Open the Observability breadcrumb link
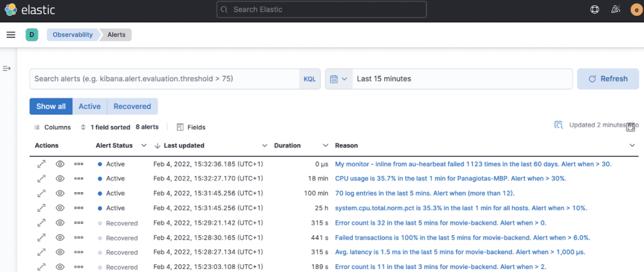Screen dimensions: 644x273 72,35
